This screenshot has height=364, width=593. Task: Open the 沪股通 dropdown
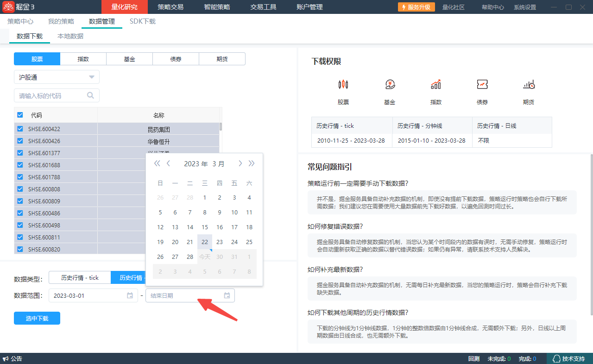pos(57,77)
